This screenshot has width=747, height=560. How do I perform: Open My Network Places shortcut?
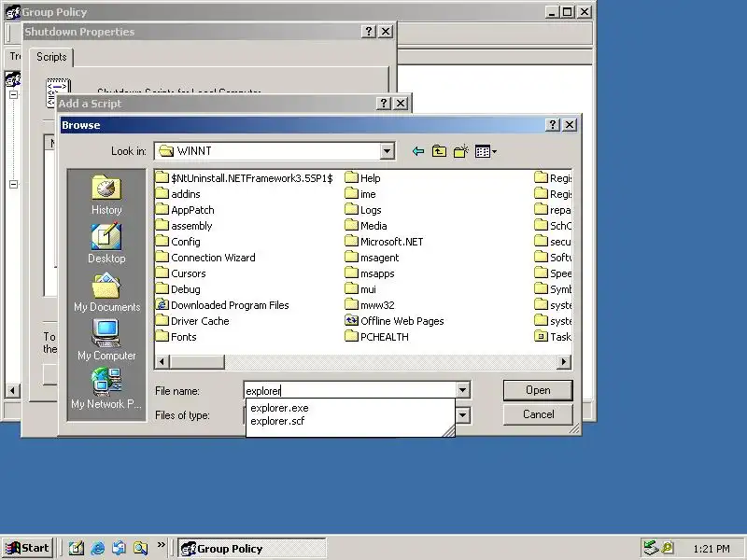106,388
